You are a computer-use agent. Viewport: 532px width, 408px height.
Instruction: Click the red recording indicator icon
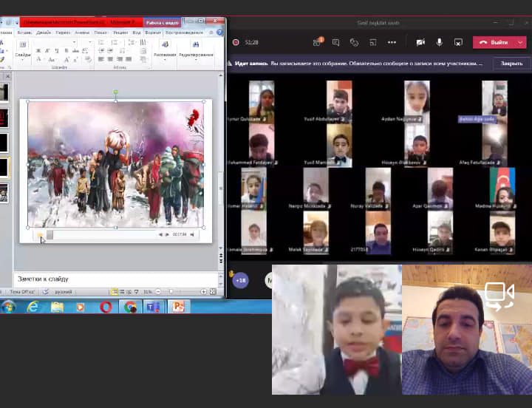[x=236, y=42]
